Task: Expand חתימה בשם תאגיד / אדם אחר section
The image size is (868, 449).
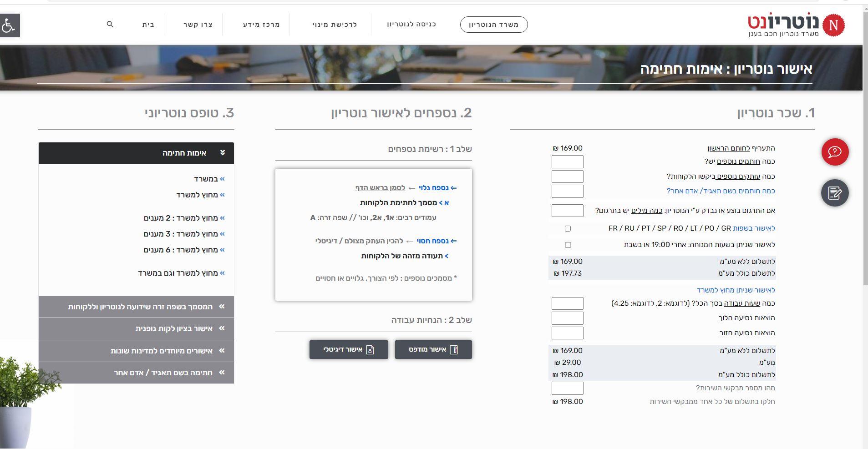Action: point(136,373)
